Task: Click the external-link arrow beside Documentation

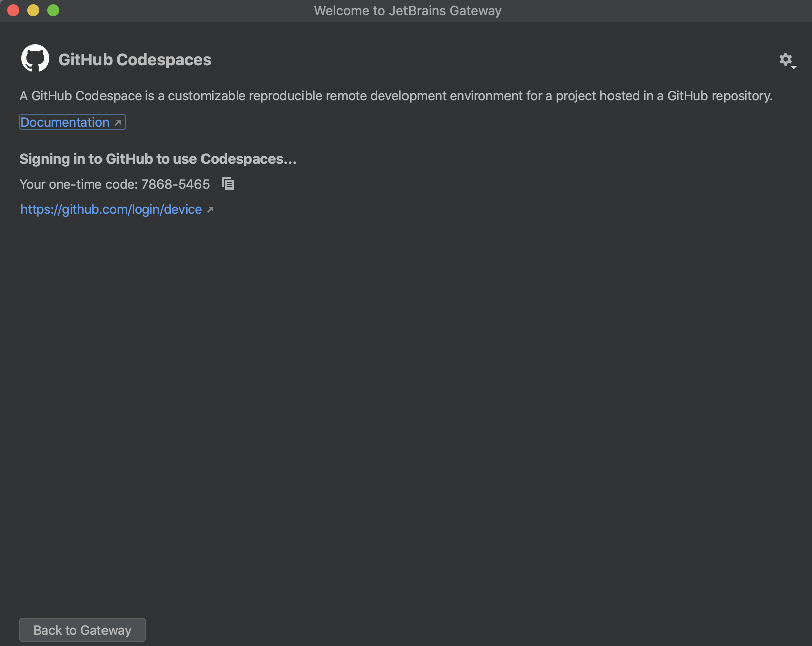Action: (x=117, y=122)
